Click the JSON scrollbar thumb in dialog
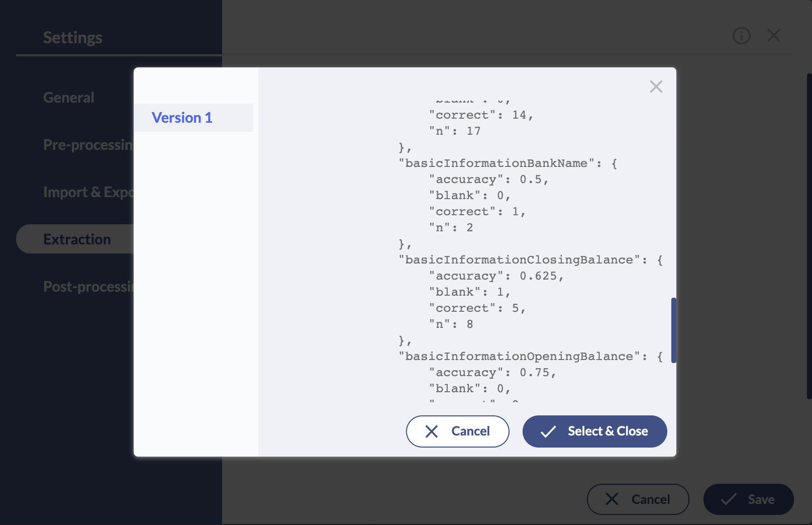Viewport: 812px width, 525px height. 673,330
